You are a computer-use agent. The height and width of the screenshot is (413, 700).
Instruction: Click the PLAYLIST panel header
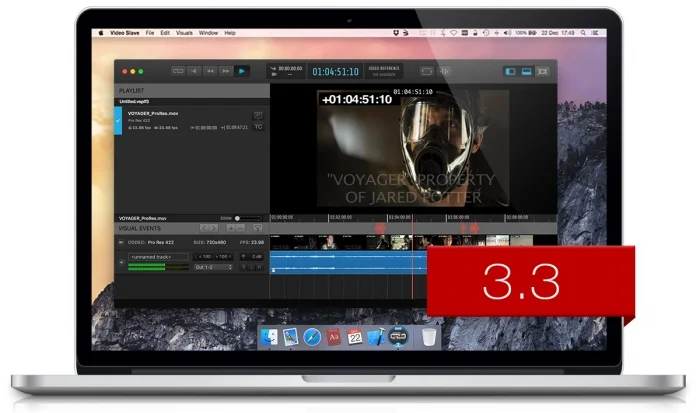click(x=192, y=91)
